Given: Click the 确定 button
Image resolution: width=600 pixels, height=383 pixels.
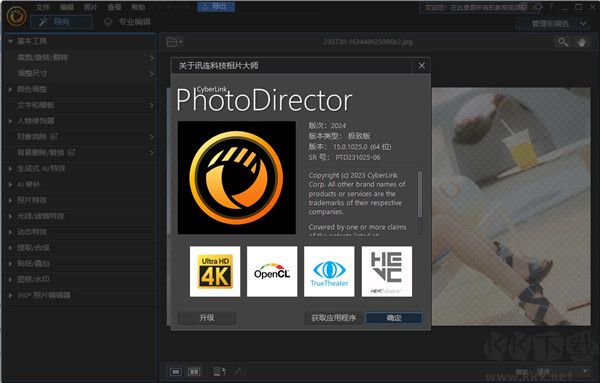Looking at the screenshot, I should point(394,318).
